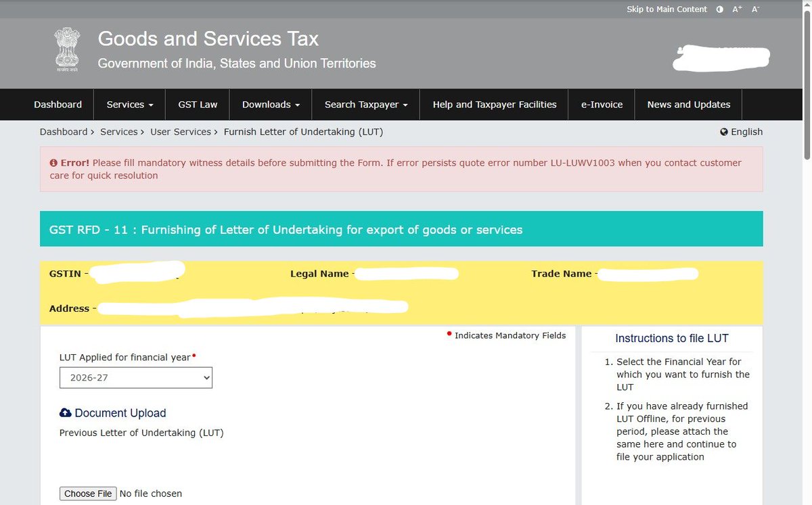Image resolution: width=812 pixels, height=505 pixels.
Task: Click the 'GST RFD - 11' heading banner
Action: [x=401, y=229]
